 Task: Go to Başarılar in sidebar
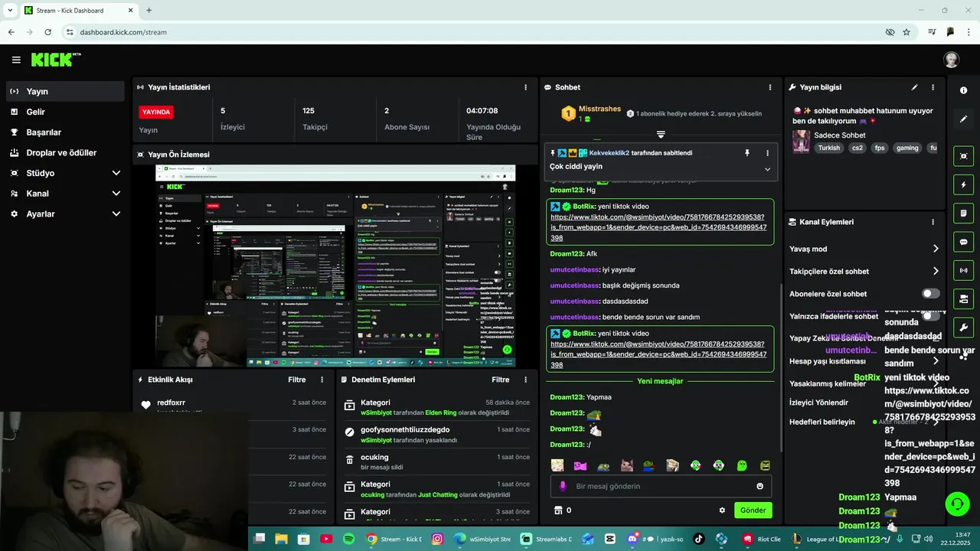point(65,132)
